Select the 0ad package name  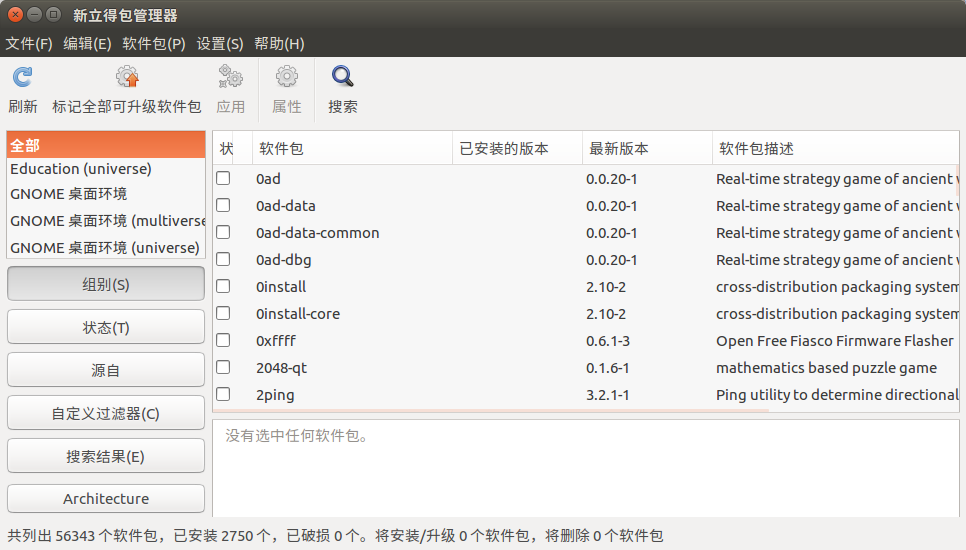click(268, 179)
